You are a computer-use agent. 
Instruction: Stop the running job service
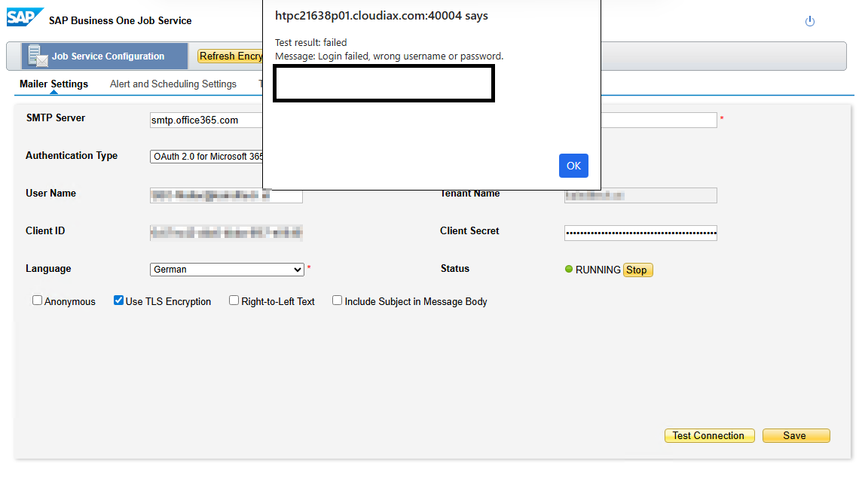(x=637, y=270)
